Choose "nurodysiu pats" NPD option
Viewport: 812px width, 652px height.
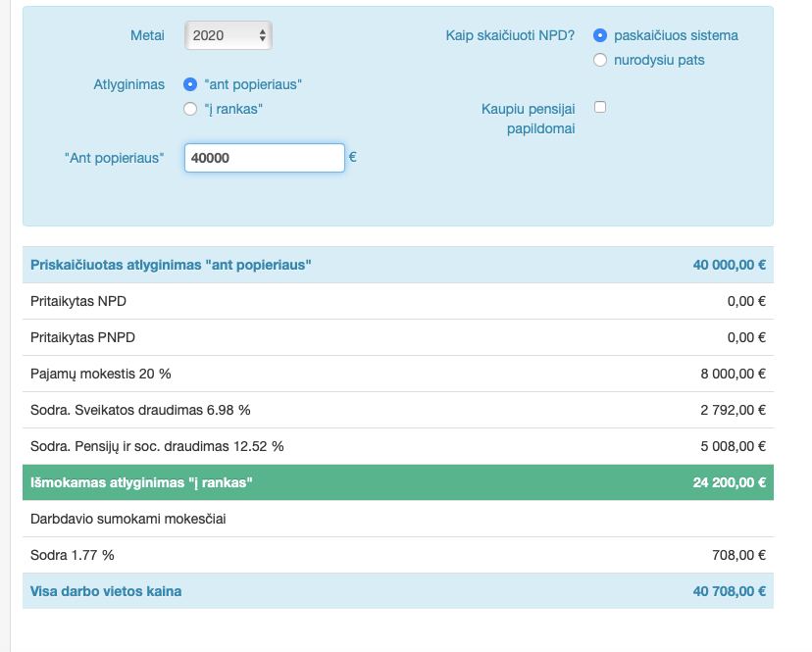tap(599, 60)
